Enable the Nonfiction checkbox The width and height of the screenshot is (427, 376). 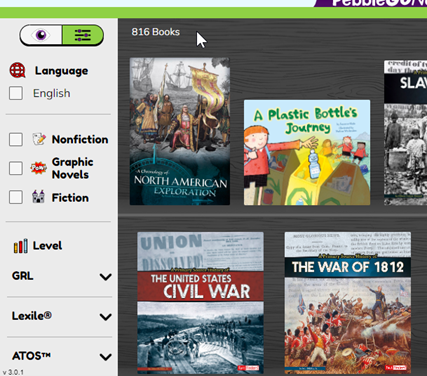[x=16, y=139]
